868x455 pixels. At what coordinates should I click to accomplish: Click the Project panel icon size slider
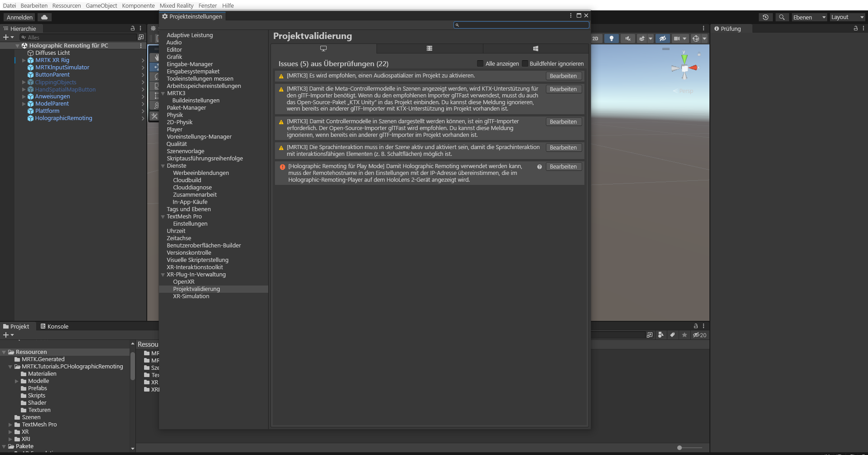pos(680,448)
